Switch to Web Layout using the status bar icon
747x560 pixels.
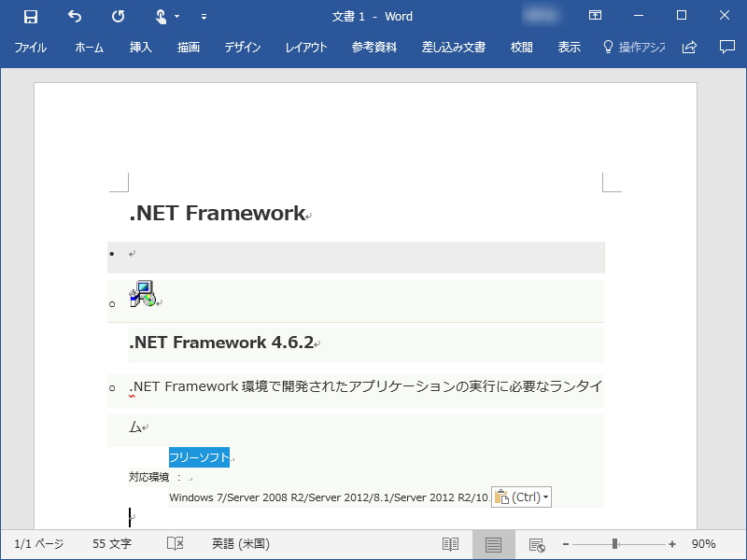[x=537, y=545]
